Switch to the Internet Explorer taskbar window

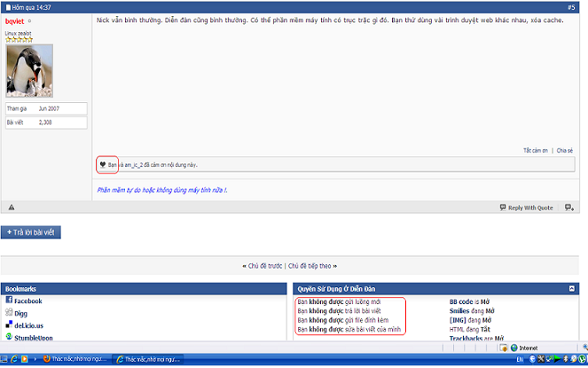point(148,359)
